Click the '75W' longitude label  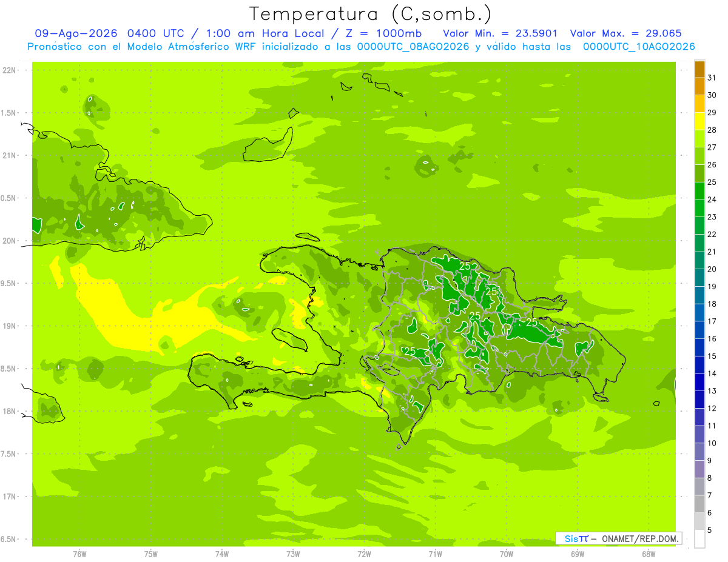pos(151,554)
